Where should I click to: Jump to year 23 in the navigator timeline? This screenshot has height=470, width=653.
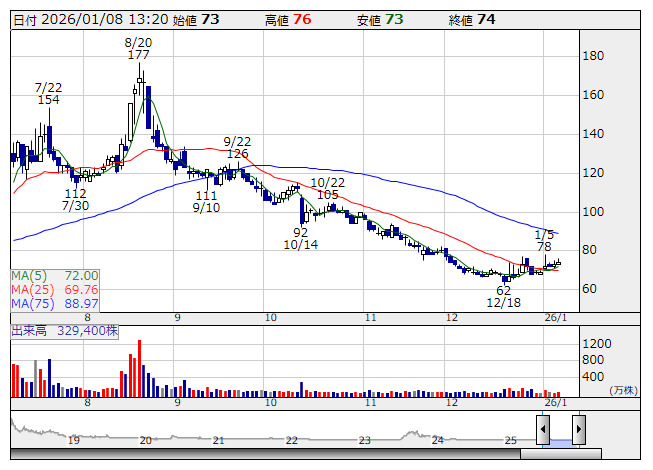[x=365, y=440]
